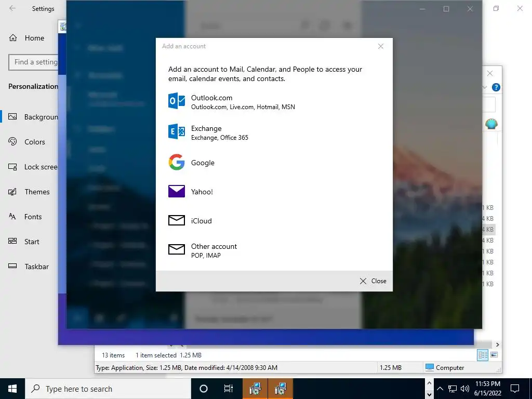Viewport: 532px width, 399px height.
Task: Click the Settings back arrow
Action: (12, 8)
